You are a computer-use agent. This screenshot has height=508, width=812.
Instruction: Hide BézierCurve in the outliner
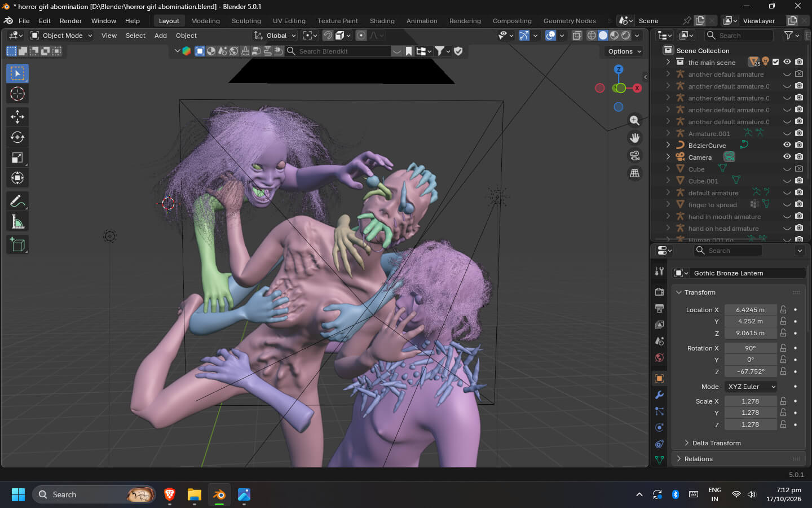coord(787,145)
